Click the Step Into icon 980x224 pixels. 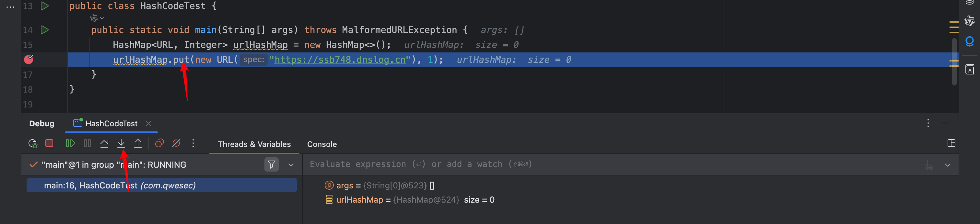tap(121, 143)
